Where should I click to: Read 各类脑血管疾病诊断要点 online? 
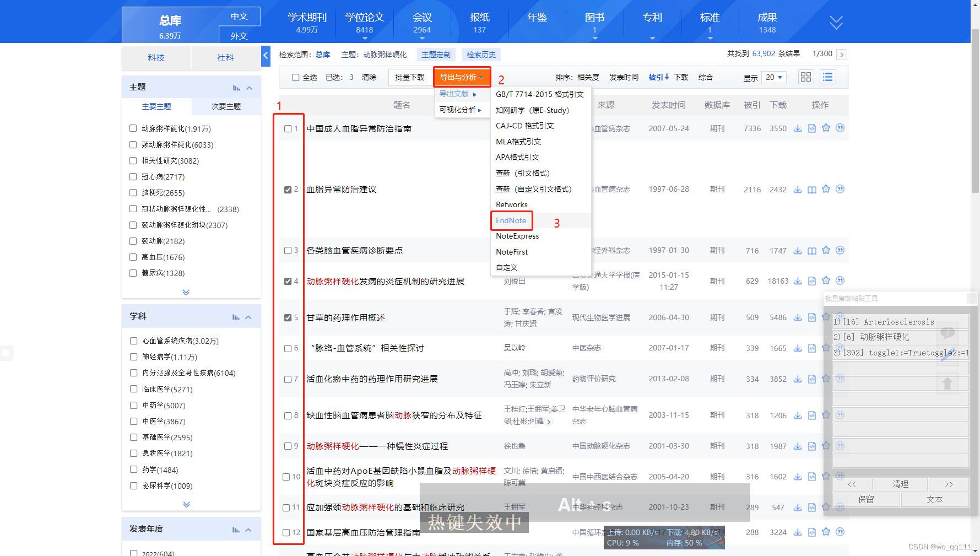point(812,251)
